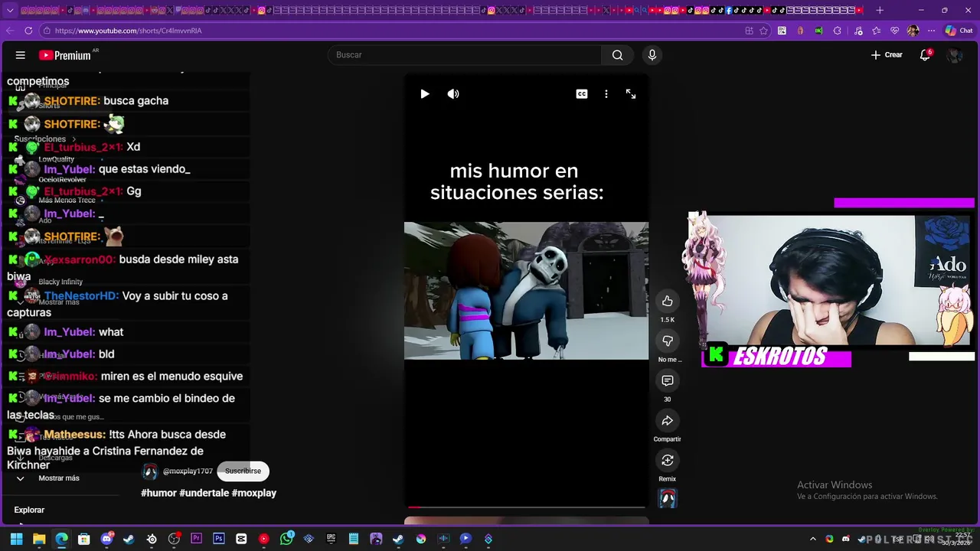Start voice search with the microphone
This screenshot has height=551, width=980.
(x=652, y=55)
